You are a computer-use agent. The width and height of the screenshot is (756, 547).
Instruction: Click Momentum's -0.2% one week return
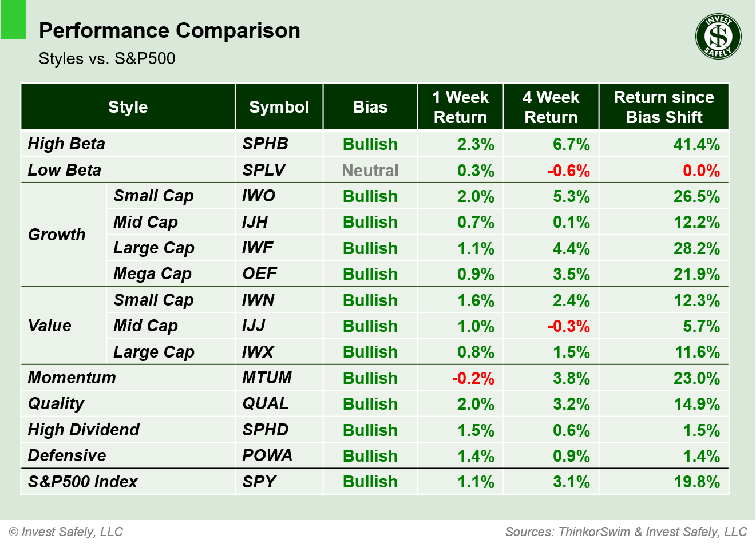473,378
